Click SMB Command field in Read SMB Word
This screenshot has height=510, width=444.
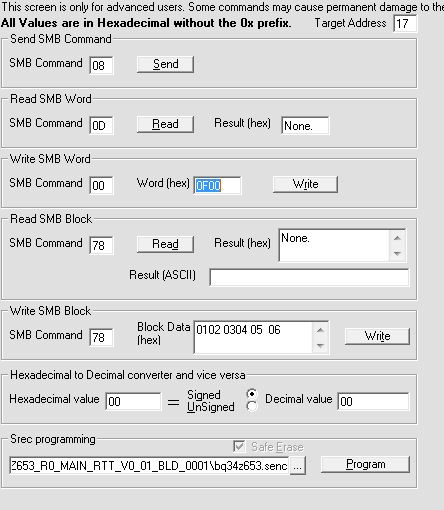tap(101, 125)
